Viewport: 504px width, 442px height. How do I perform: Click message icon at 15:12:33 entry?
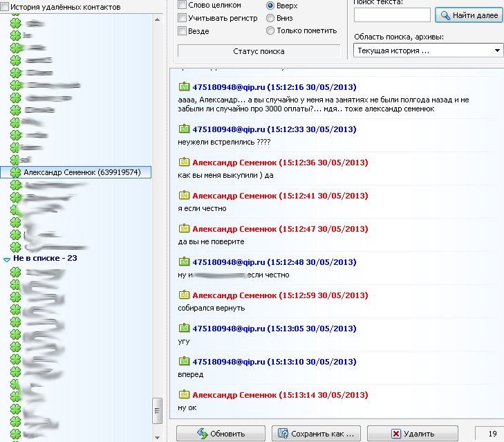(x=184, y=129)
